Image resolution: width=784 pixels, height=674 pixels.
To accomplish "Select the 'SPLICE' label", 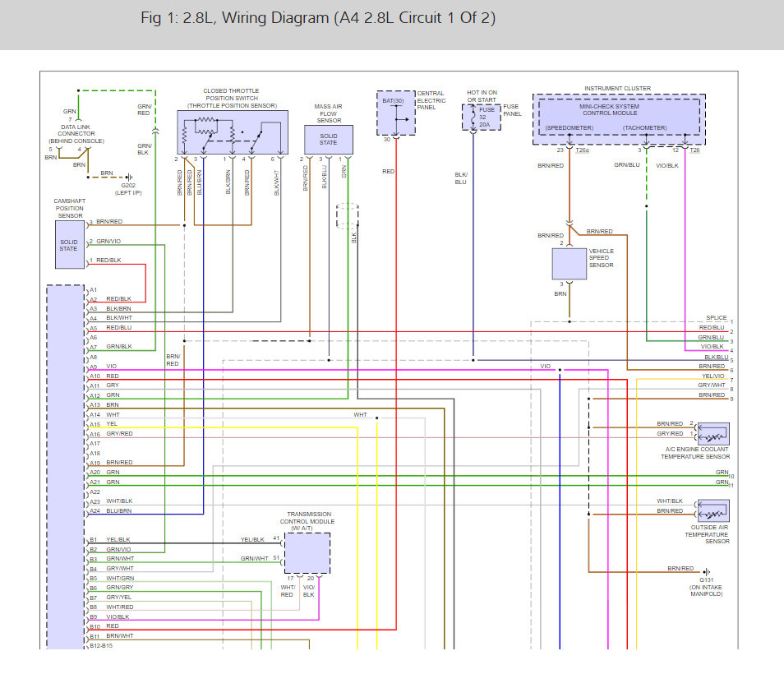I will point(717,318).
